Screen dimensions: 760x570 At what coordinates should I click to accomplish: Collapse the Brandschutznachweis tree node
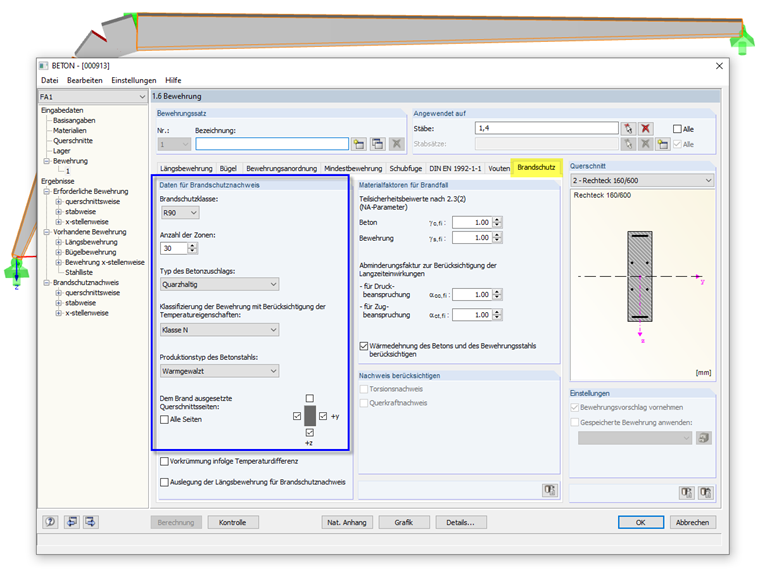pos(47,283)
